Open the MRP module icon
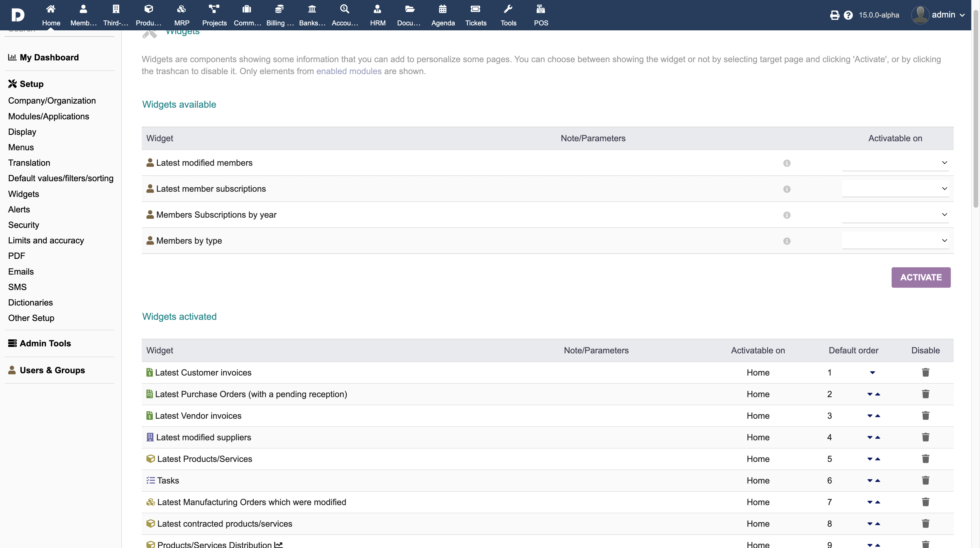The height and width of the screenshot is (548, 980). pyautogui.click(x=181, y=9)
